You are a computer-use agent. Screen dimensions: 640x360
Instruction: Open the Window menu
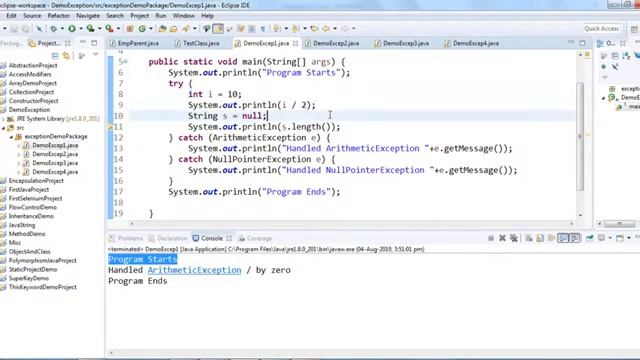pos(183,16)
